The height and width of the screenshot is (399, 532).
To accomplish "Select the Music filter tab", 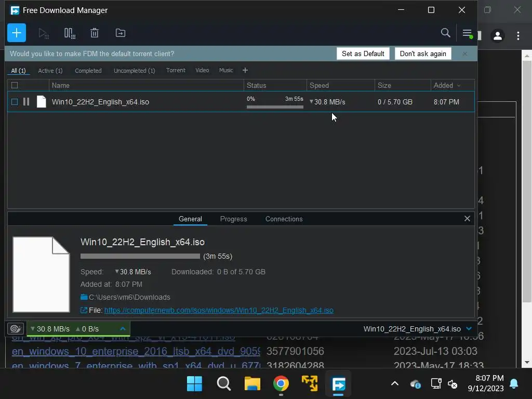I will coord(226,70).
